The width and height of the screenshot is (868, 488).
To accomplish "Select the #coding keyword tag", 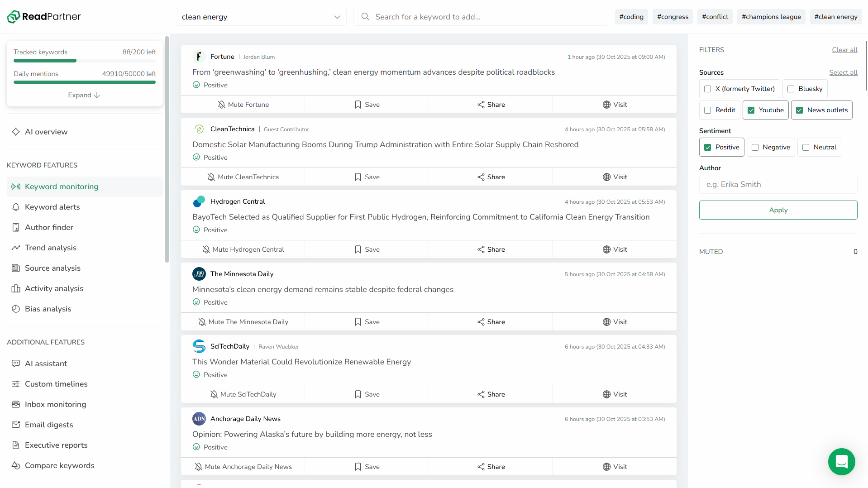I will (x=631, y=17).
